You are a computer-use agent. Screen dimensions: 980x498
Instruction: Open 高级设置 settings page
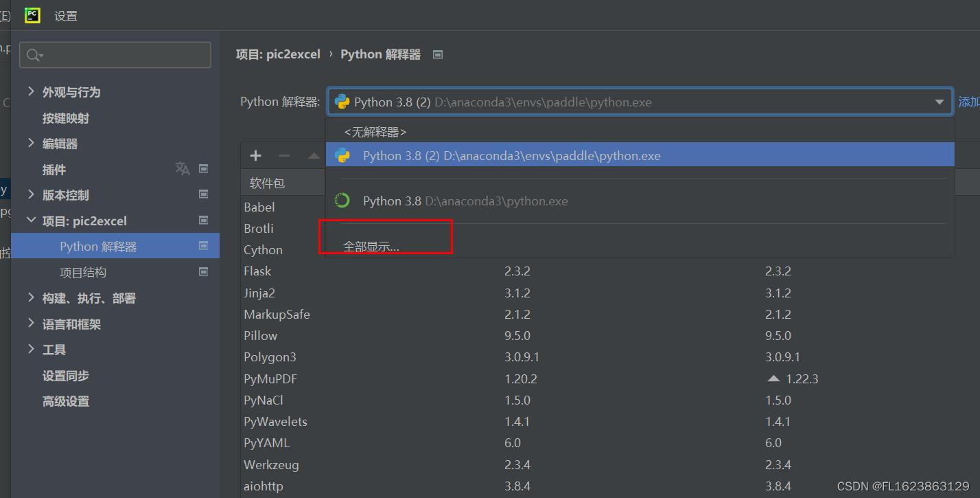click(x=66, y=401)
